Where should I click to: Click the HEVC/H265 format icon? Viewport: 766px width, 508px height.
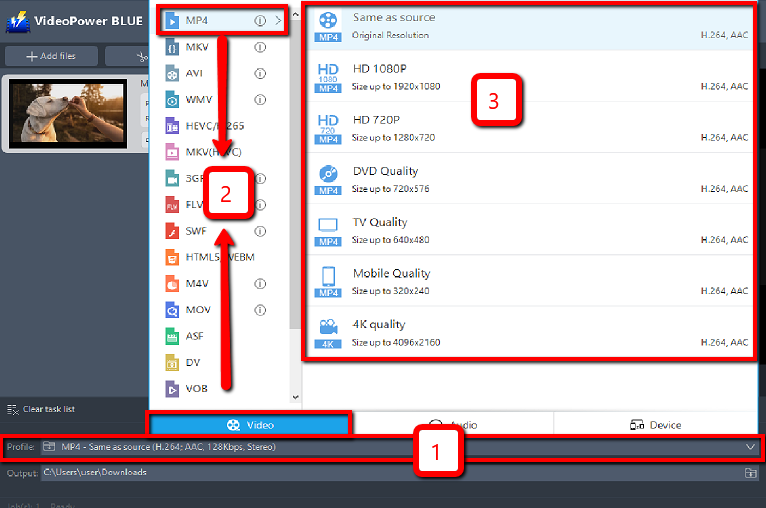tap(172, 126)
